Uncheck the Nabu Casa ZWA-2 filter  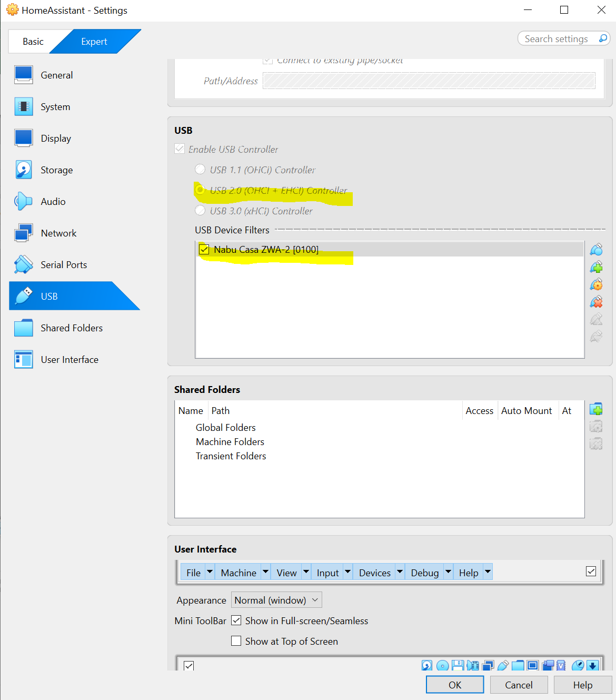[x=204, y=249]
